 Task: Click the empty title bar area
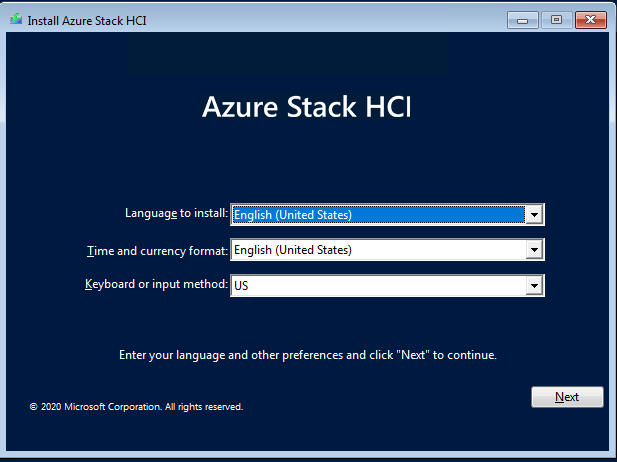[330, 20]
